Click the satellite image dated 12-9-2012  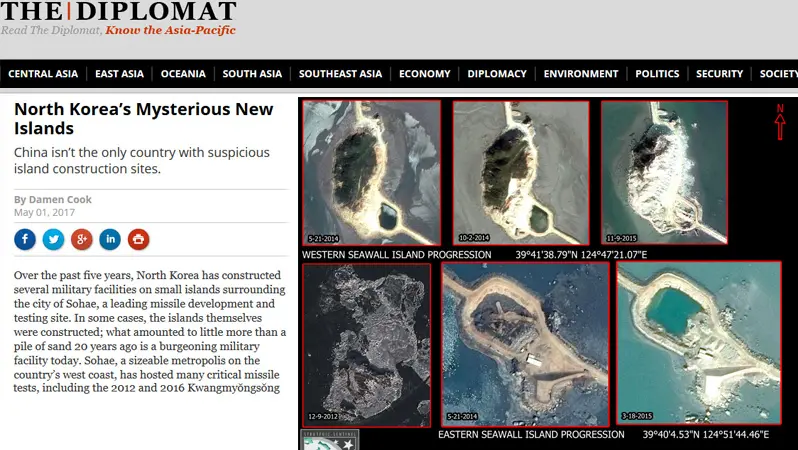[x=366, y=345]
